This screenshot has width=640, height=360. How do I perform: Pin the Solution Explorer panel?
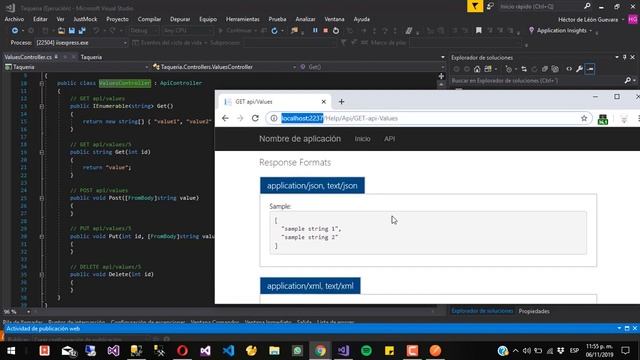pos(624,58)
